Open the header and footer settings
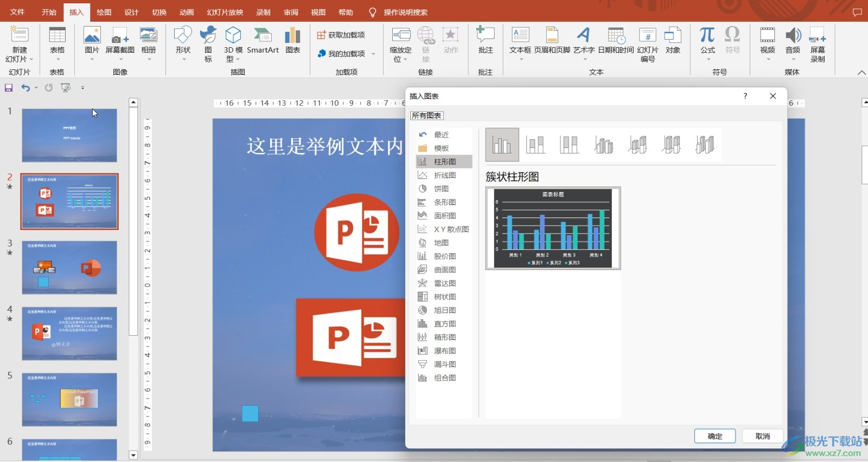The width and height of the screenshot is (868, 462). pos(552,41)
